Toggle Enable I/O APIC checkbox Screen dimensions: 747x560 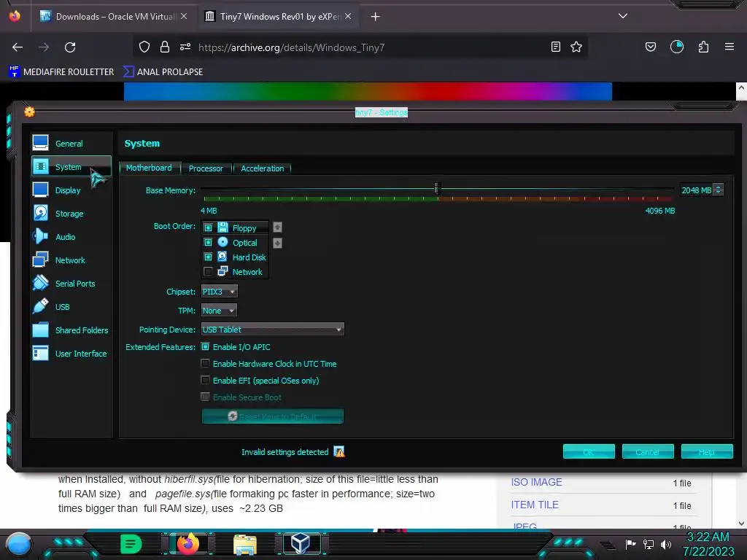(x=205, y=346)
